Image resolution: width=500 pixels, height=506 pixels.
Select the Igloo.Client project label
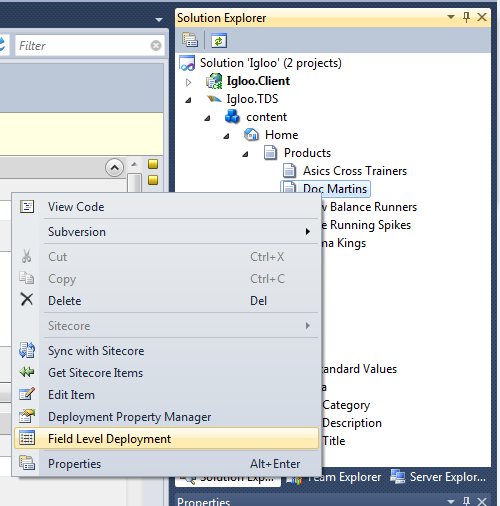pos(258,81)
